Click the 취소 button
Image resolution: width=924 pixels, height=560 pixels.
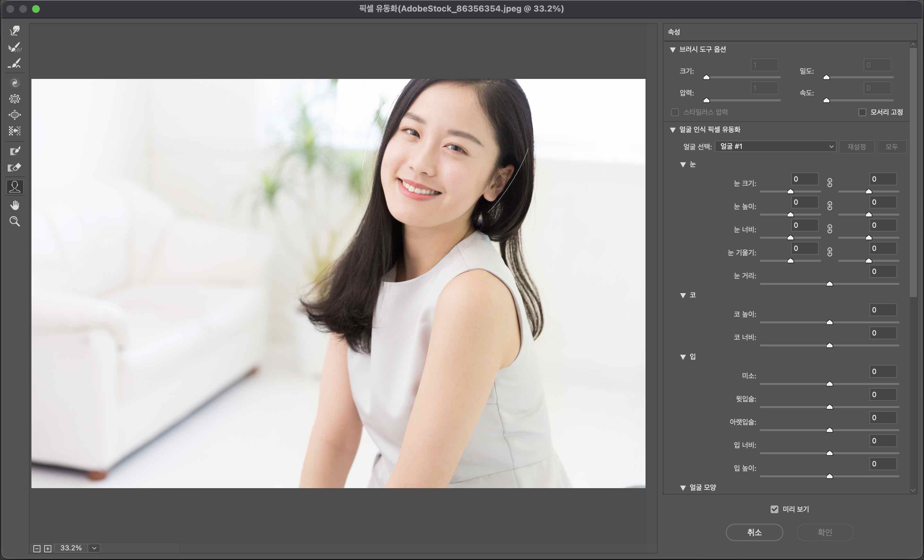point(754,532)
